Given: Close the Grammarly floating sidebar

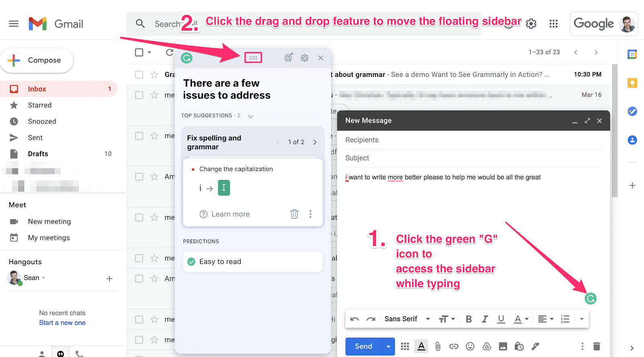Looking at the screenshot, I should click(320, 58).
